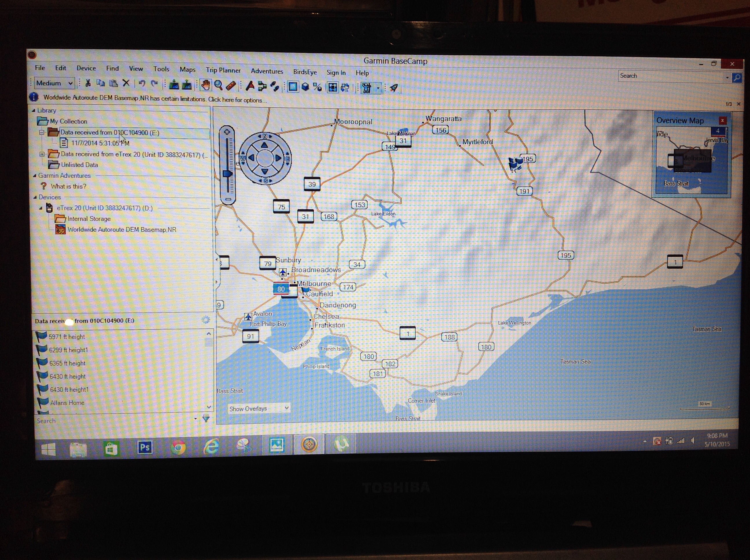Pan map east with compass arrow

(278, 158)
